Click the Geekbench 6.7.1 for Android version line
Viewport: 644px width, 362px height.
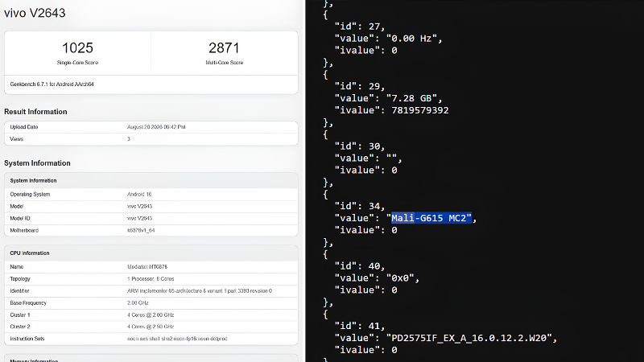52,84
